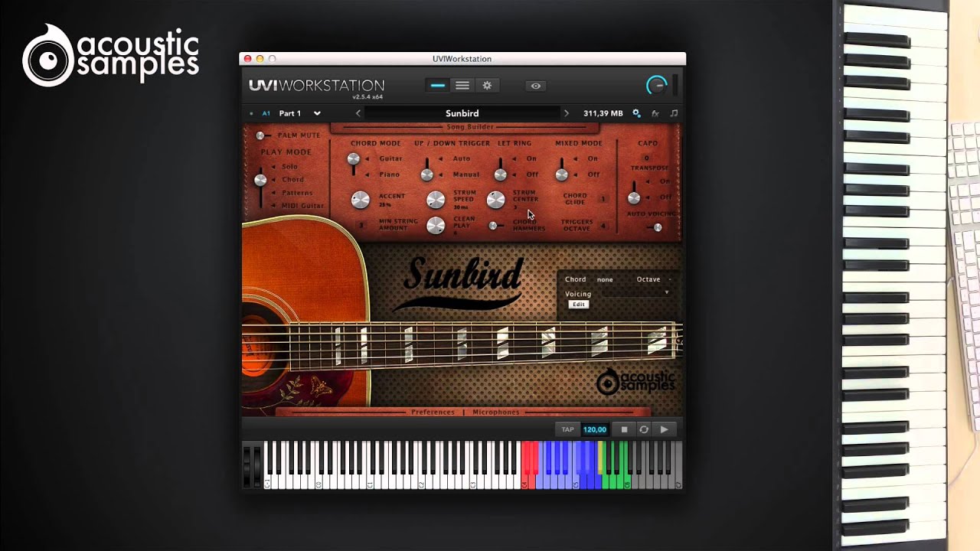Select Patterns play mode
This screenshot has height=551, width=980.
point(297,193)
